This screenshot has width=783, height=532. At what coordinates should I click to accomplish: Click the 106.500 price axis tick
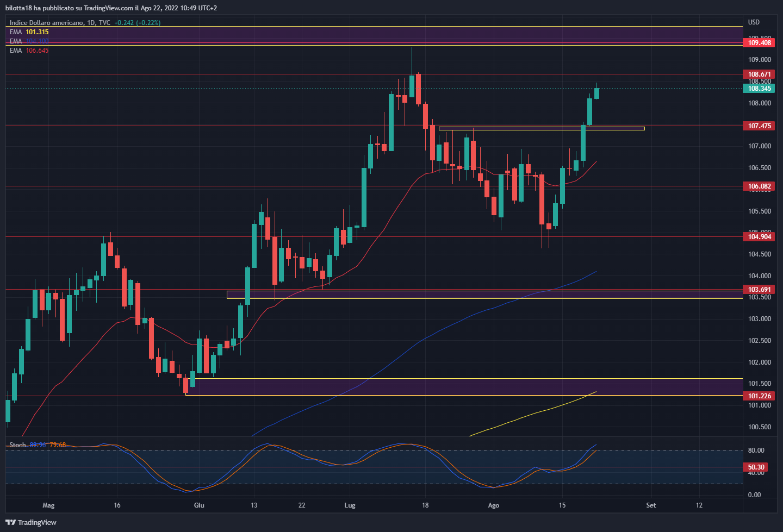(760, 168)
